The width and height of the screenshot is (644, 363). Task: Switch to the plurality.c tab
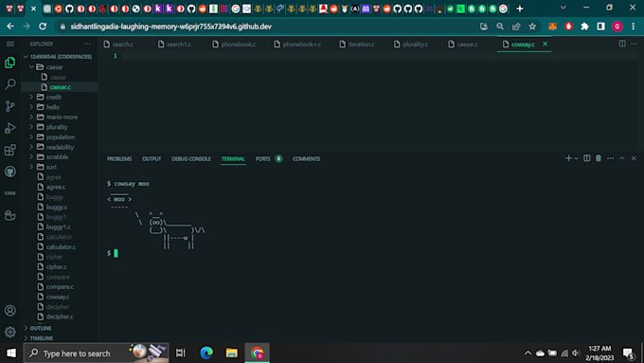[x=415, y=44]
